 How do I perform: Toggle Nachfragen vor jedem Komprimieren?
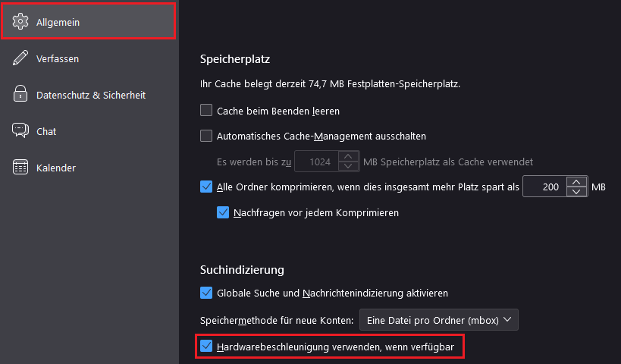(223, 212)
